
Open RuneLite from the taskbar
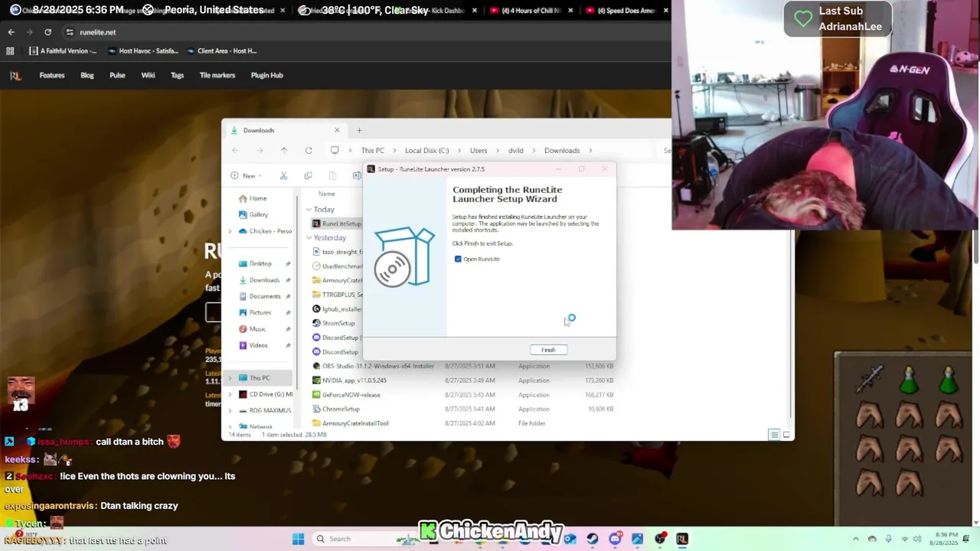point(682,539)
